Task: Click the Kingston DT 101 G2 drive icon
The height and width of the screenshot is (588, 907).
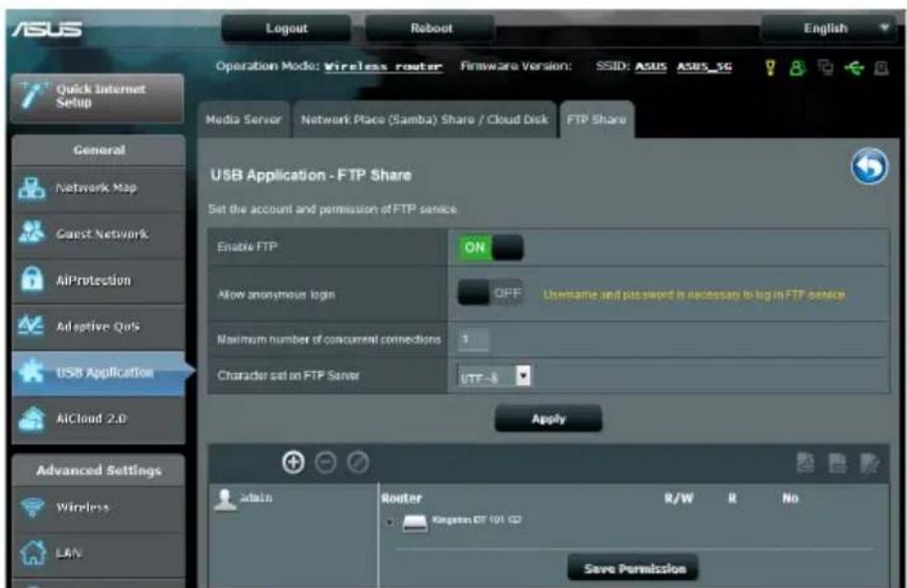Action: pos(414,523)
